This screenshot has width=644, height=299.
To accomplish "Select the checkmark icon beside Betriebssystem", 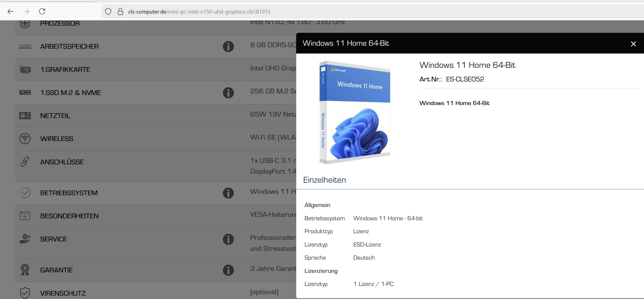I will click(x=25, y=193).
